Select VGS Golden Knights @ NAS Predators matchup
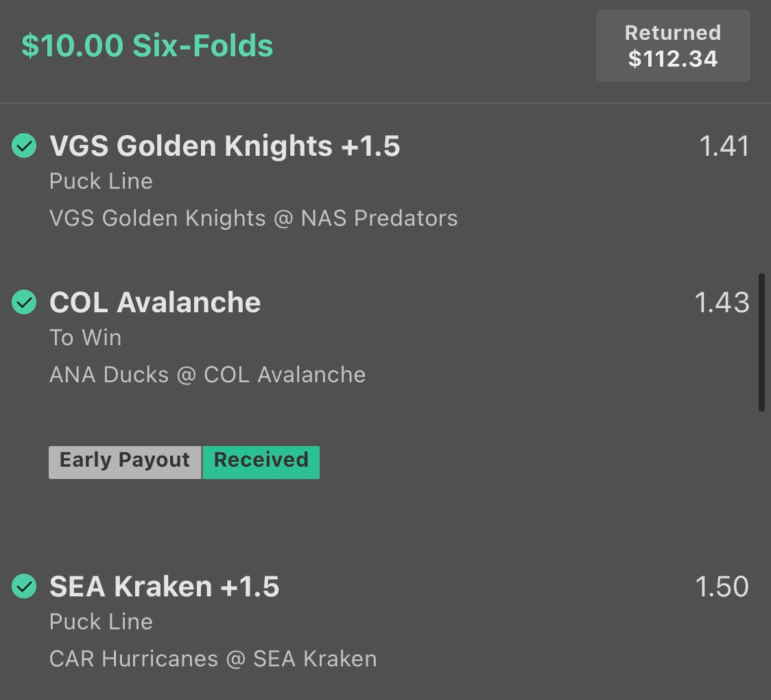The image size is (771, 700). tap(253, 218)
